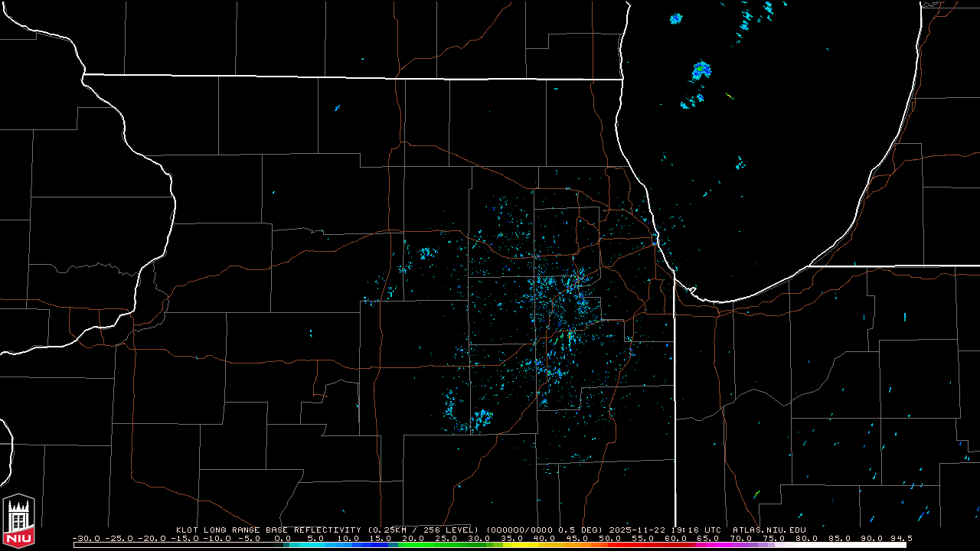Click the NIU logo in the corner
980x551 pixels.
point(18,522)
